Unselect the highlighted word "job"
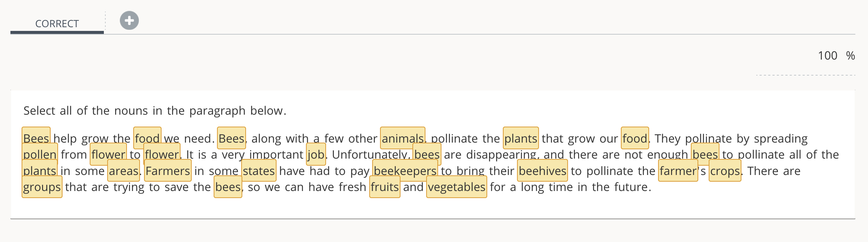Viewport: 868px width, 242px height. tap(316, 155)
